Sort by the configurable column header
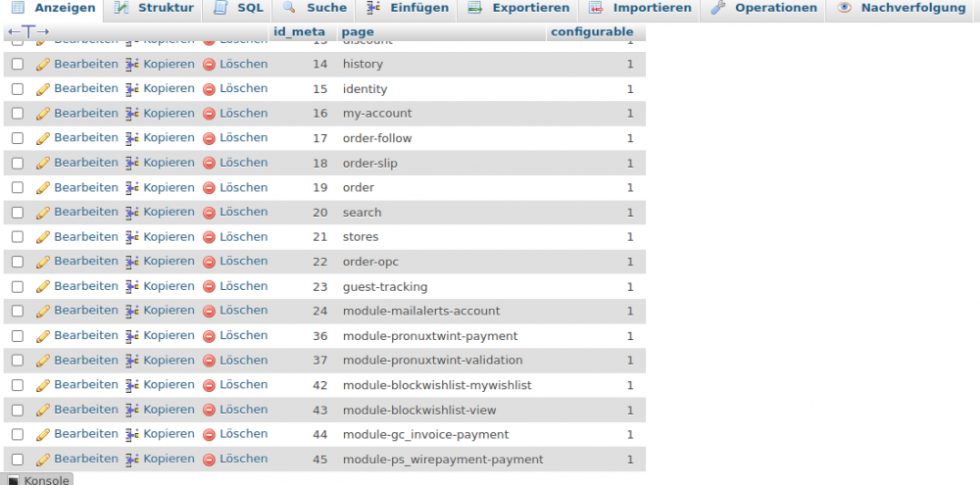Image resolution: width=980 pixels, height=485 pixels. (592, 32)
